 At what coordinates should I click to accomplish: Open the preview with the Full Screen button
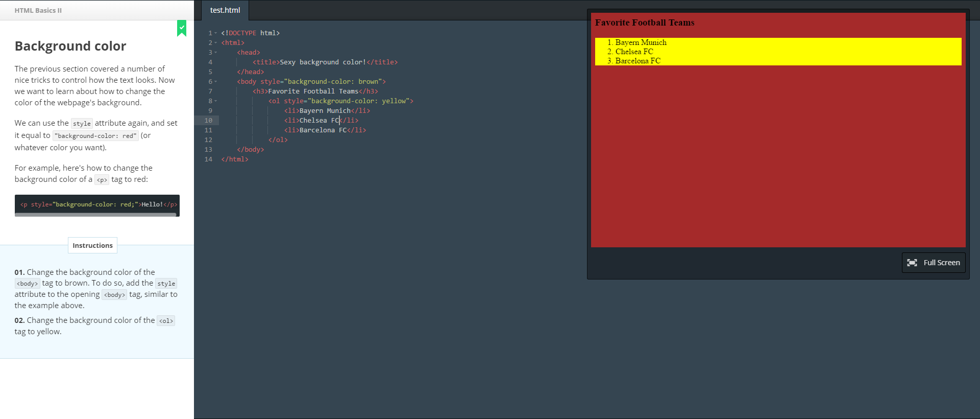pos(934,263)
